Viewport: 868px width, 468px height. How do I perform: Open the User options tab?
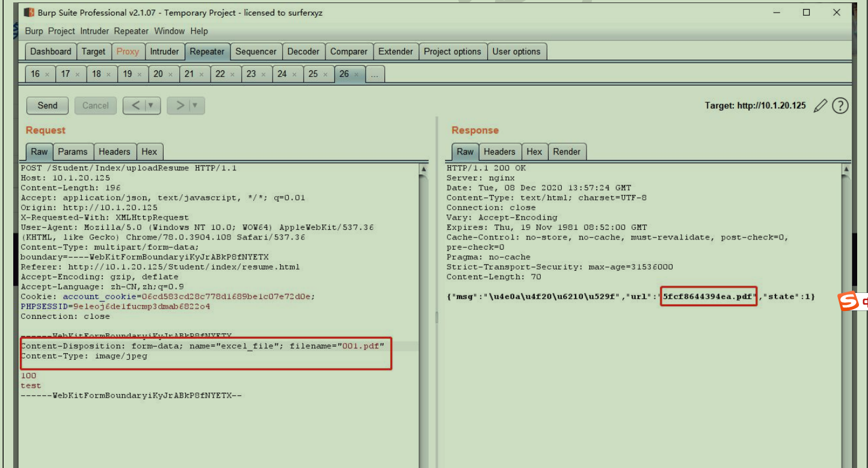click(x=517, y=52)
